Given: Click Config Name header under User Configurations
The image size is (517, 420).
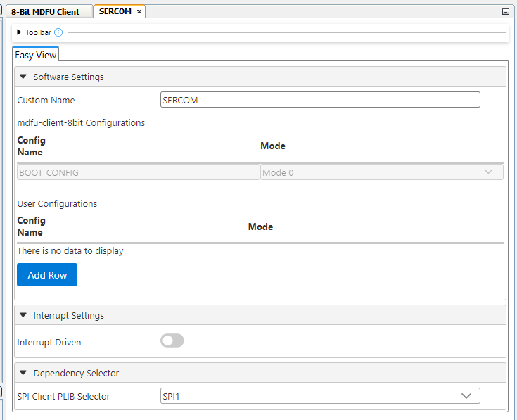Looking at the screenshot, I should click(x=31, y=227).
